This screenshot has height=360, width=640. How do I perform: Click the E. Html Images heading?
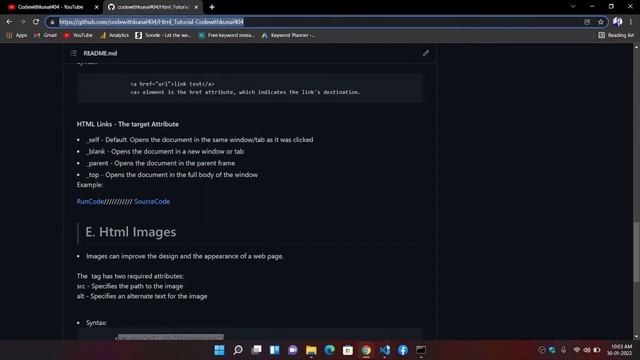(x=131, y=232)
